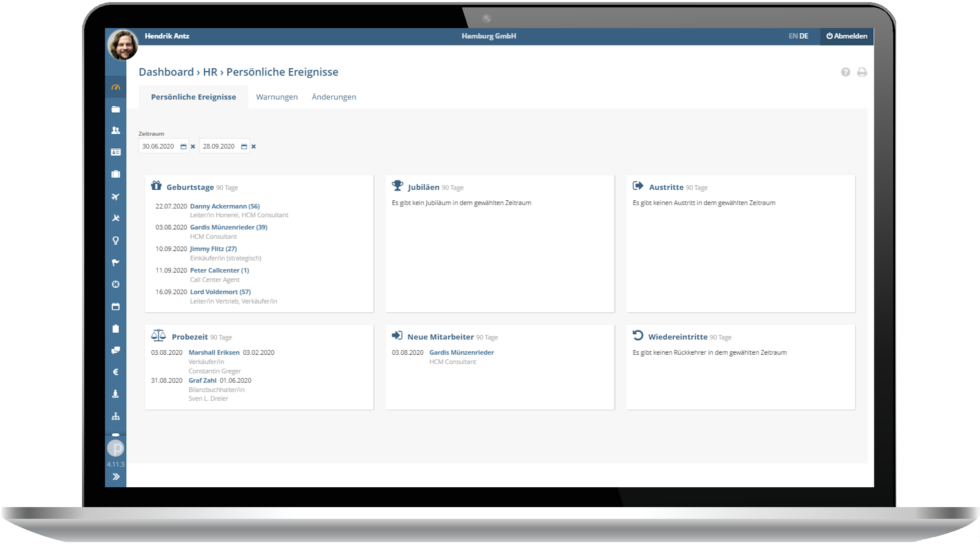
Task: Click the Abmelden logout button
Action: point(847,36)
